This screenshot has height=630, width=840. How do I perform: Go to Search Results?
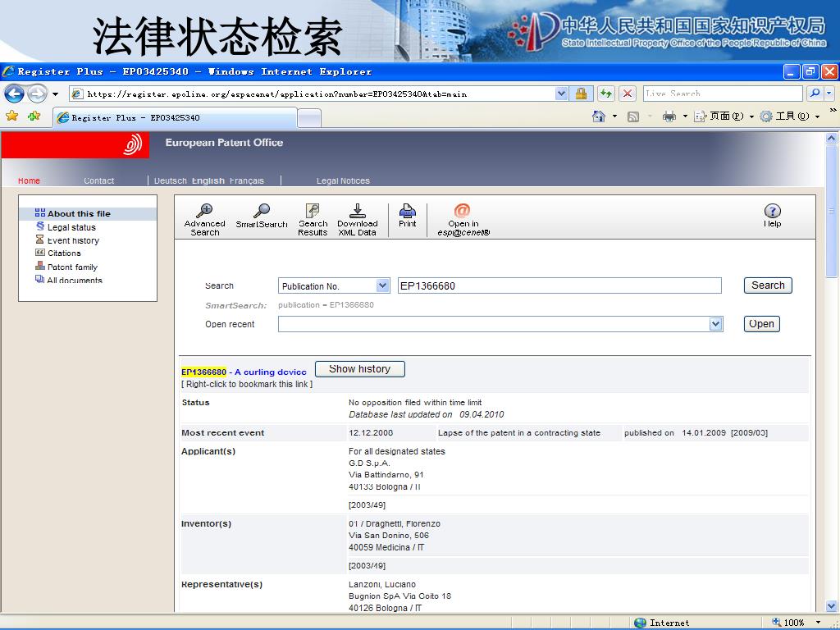click(x=313, y=220)
